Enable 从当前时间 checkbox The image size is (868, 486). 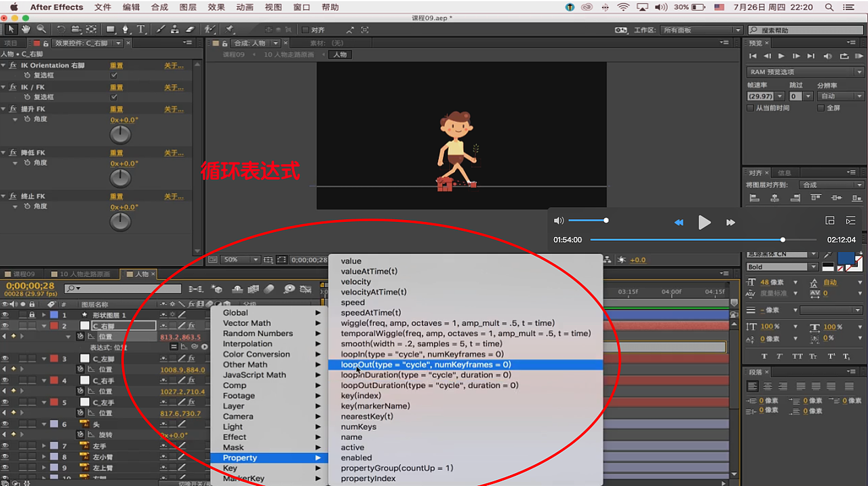pyautogui.click(x=750, y=108)
